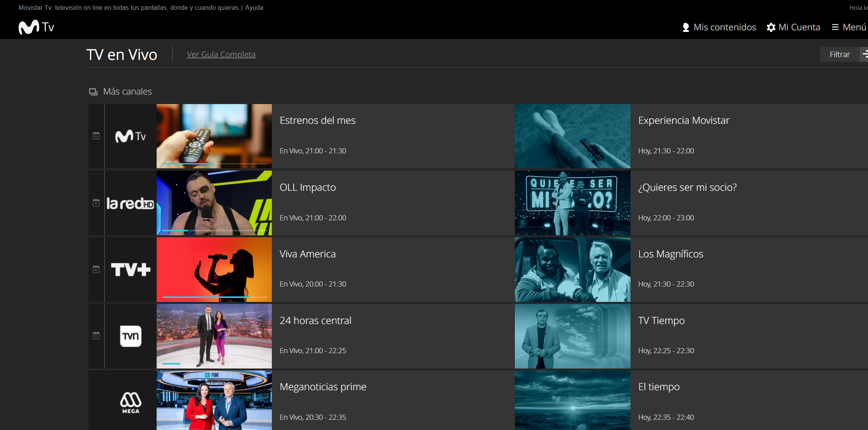Click the filter toggle icon beside Filtrar
Viewport: 868px width, 430px height.
pyautogui.click(x=864, y=54)
